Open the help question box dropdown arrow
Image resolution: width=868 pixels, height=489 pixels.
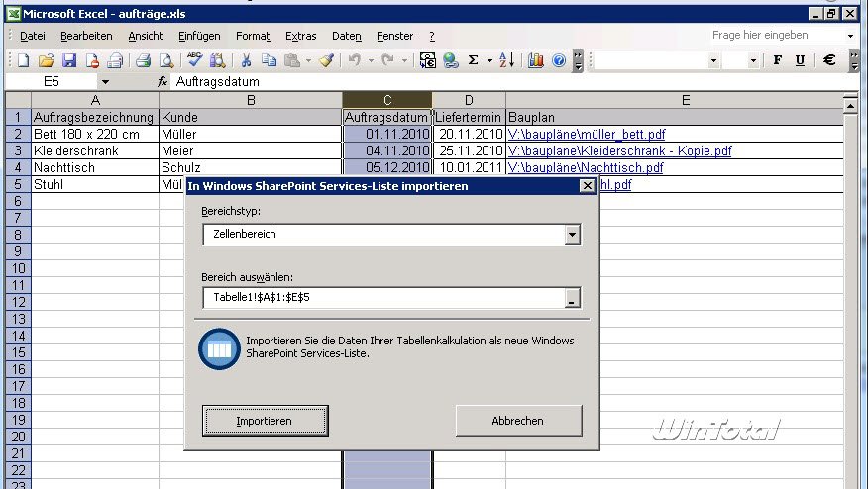click(850, 36)
